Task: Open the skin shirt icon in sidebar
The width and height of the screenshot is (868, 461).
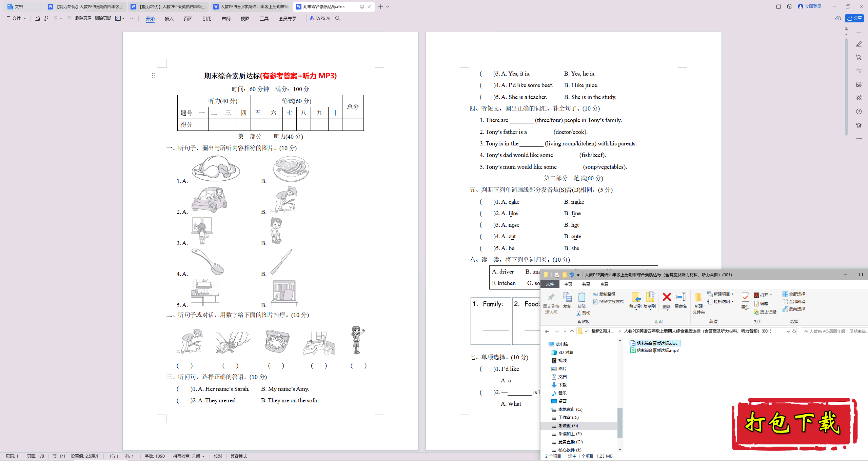Action: coord(859,125)
